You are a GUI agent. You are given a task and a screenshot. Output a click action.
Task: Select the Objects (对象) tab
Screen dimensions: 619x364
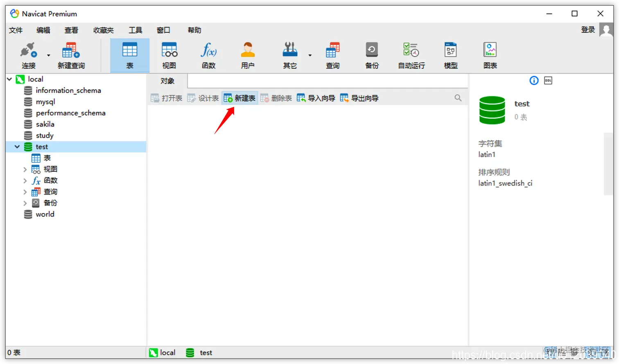(167, 81)
